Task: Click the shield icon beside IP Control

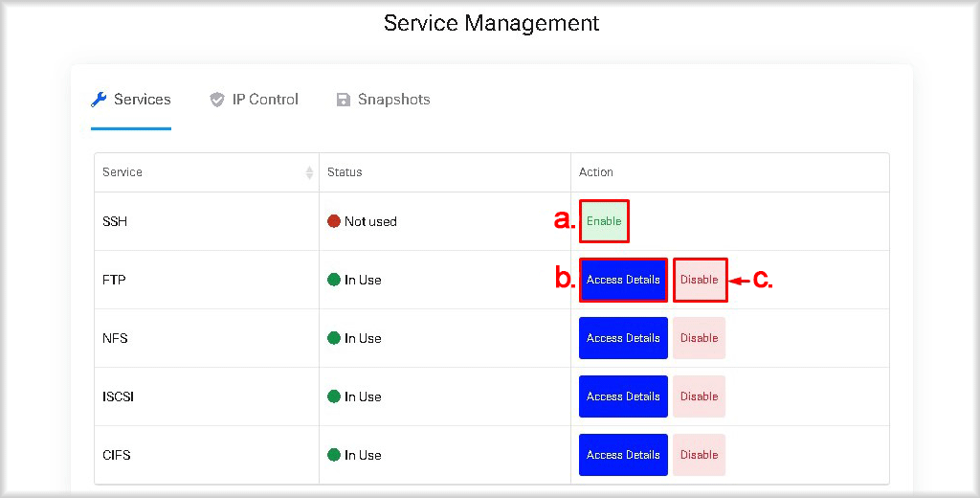Action: pyautogui.click(x=217, y=100)
